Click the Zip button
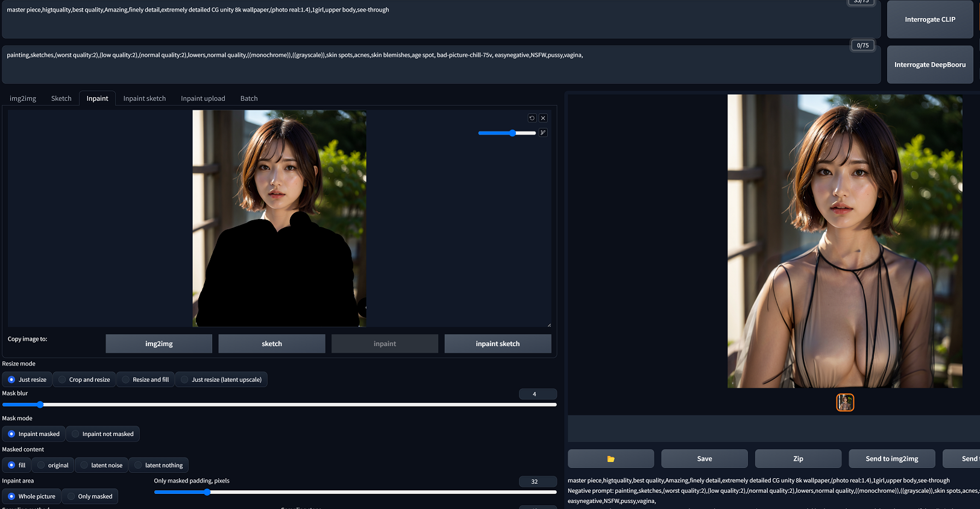This screenshot has height=509, width=980. [x=798, y=459]
